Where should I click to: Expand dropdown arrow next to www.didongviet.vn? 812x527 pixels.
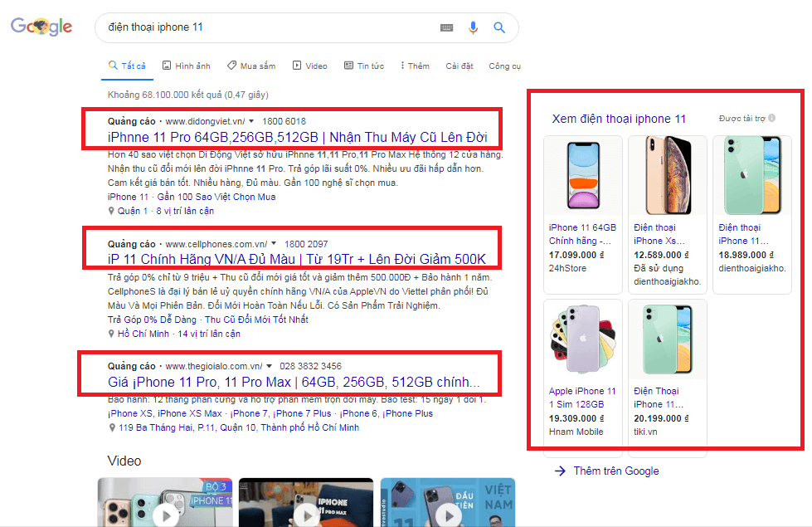tap(251, 121)
